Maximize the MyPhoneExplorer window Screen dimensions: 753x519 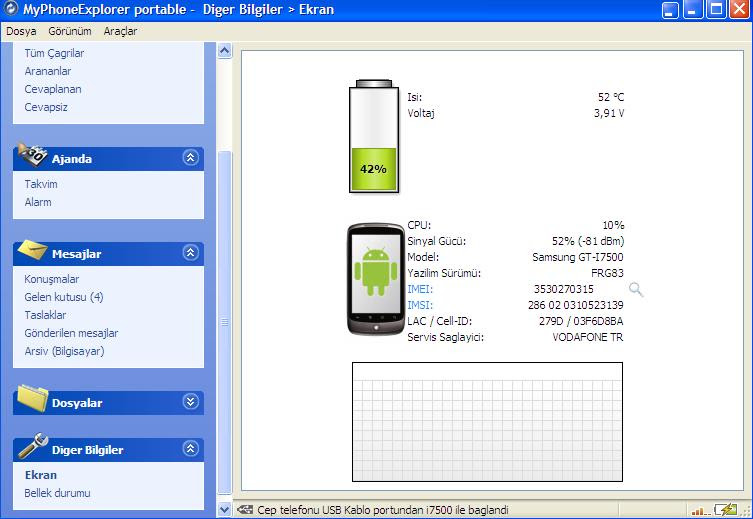click(x=716, y=10)
